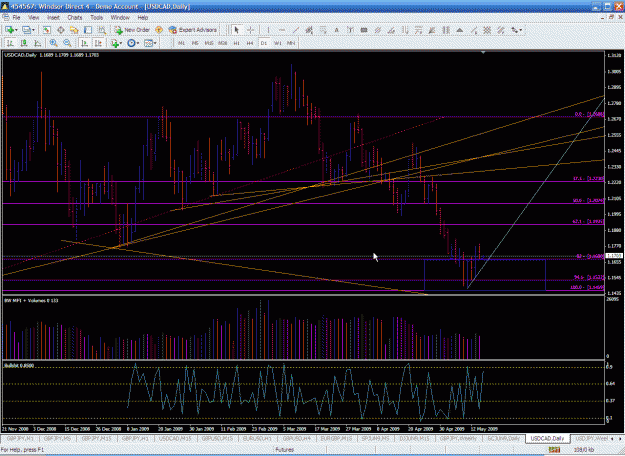Open the View menu

[34, 18]
